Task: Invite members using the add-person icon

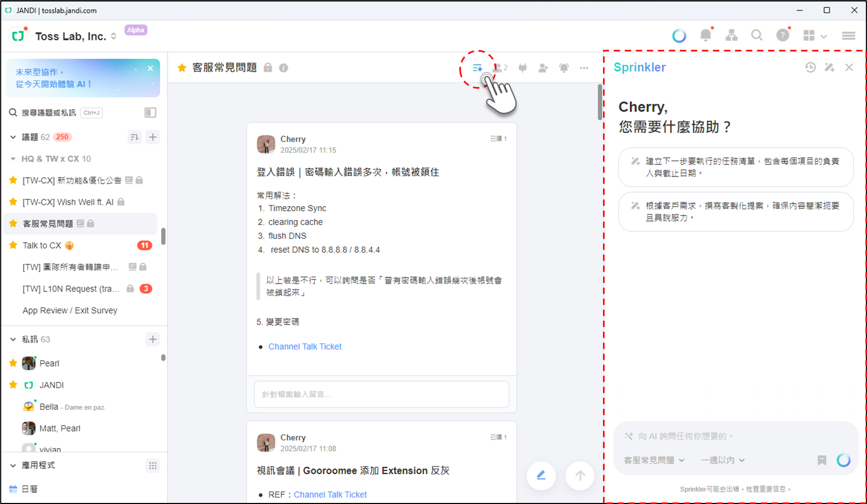Action: (543, 68)
